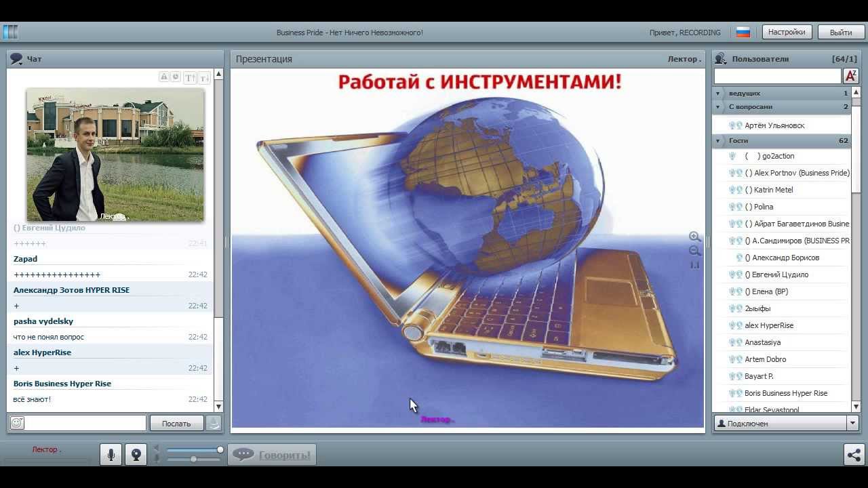Zoom out of the presentation
The image size is (868, 488).
(x=694, y=251)
